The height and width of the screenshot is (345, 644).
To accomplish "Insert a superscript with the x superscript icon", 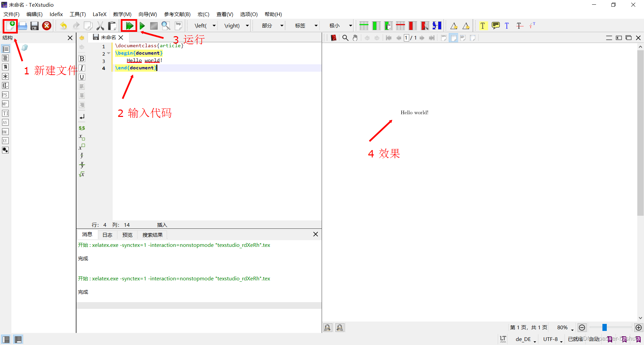I will pos(82,147).
